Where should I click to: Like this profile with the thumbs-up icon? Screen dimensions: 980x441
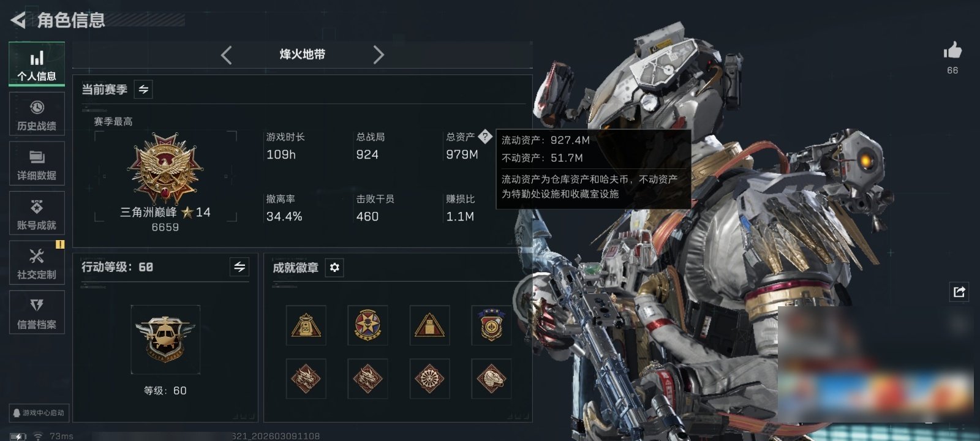(x=952, y=50)
